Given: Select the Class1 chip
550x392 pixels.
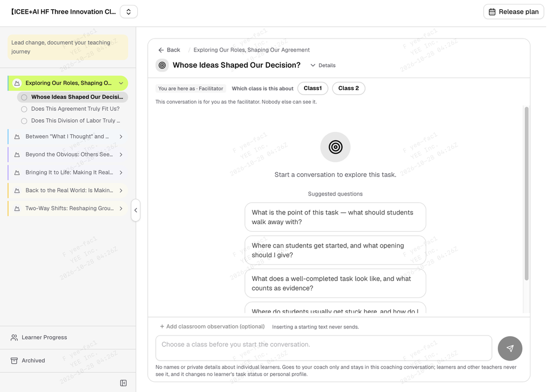Looking at the screenshot, I should click(x=313, y=88).
